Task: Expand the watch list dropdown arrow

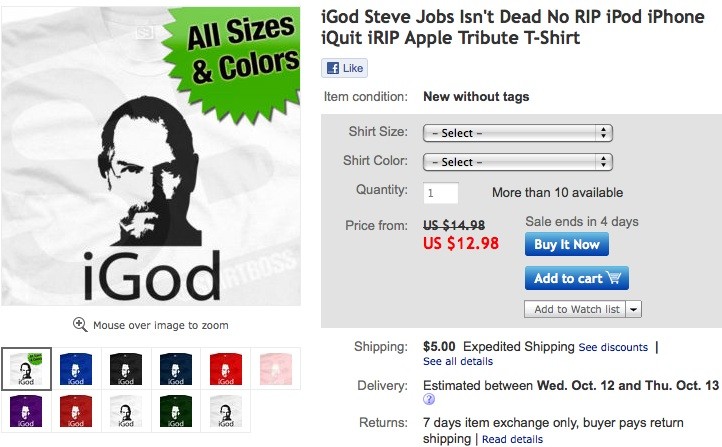Action: [x=634, y=310]
